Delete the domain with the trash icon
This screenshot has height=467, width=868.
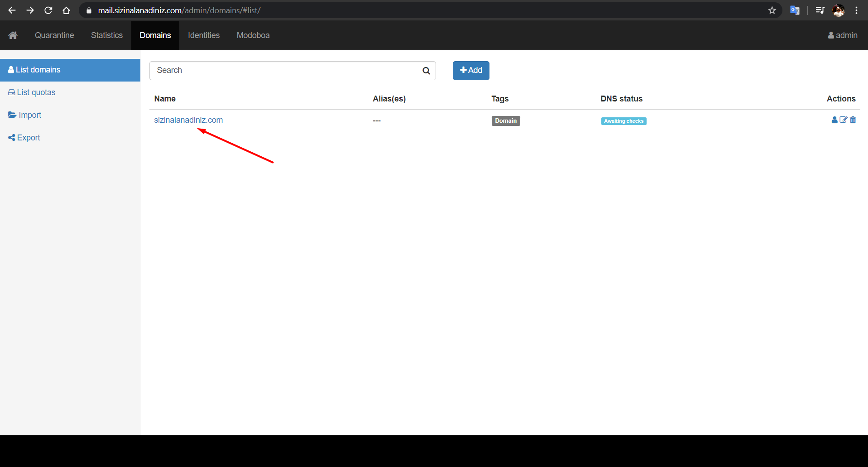853,120
